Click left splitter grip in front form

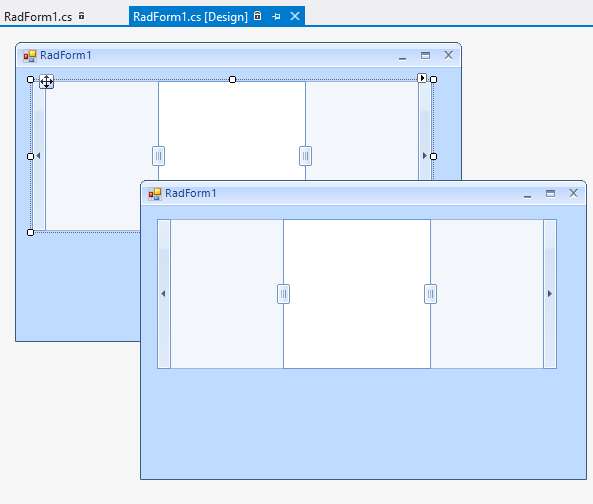[284, 294]
